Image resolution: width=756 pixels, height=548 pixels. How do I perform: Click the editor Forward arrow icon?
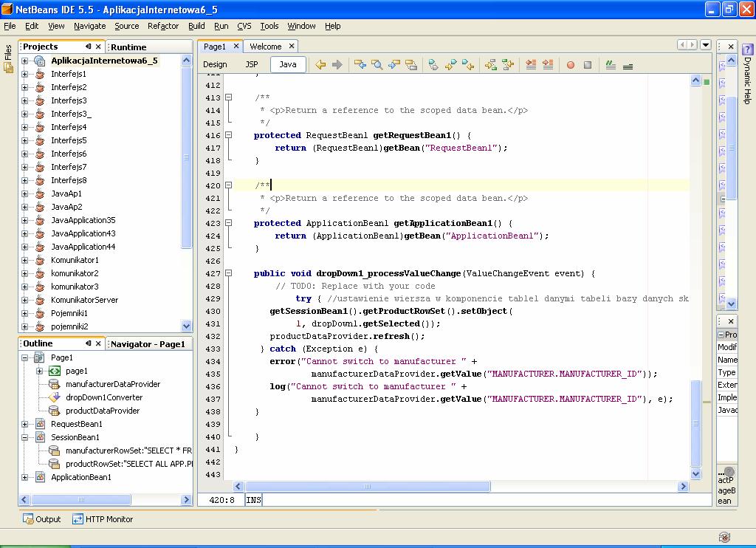pos(337,65)
